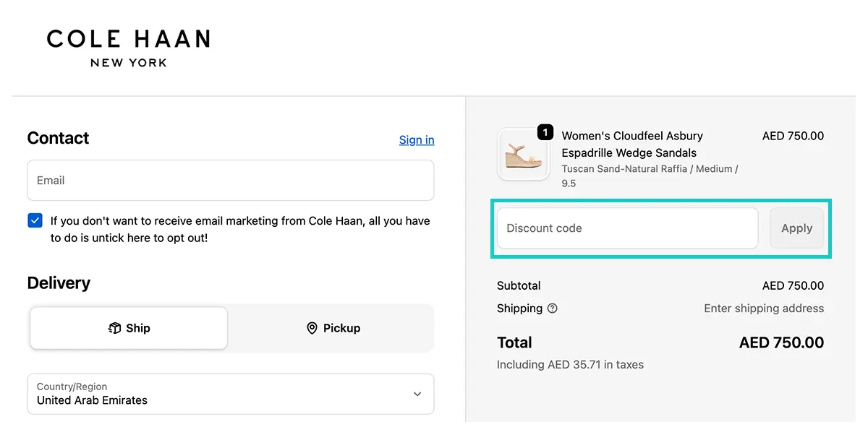Switch to the Ship delivery option
This screenshot has width=868, height=427.
coord(129,328)
